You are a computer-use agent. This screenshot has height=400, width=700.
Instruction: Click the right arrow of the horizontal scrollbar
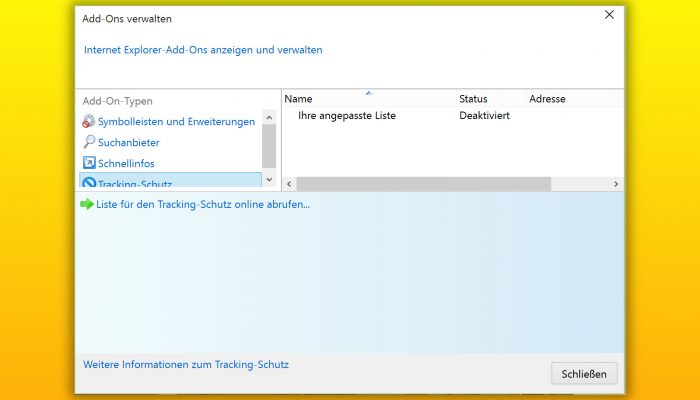point(616,184)
